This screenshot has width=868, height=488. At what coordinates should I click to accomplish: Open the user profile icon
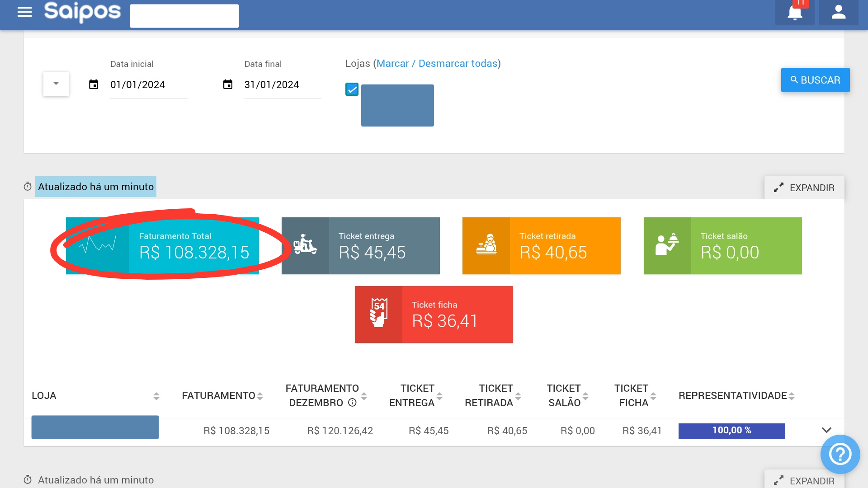[838, 13]
